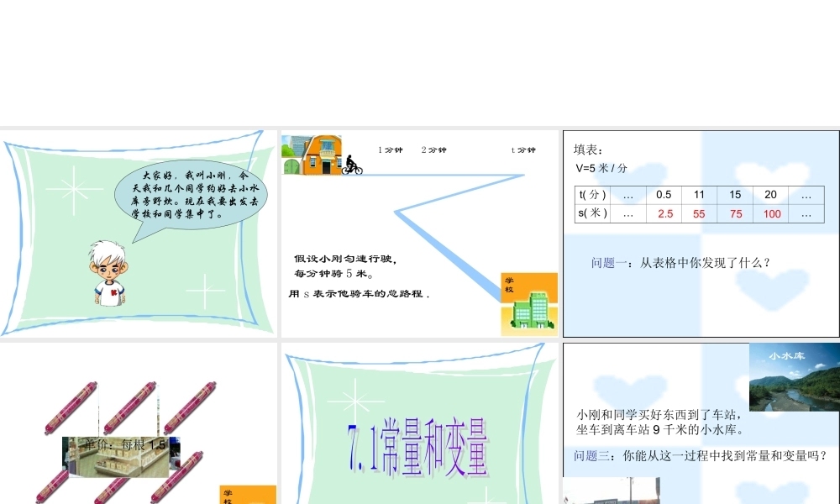This screenshot has height=504, width=840.
Task: Click the text '用s表示他骑车的总路程'
Action: [x=359, y=293]
